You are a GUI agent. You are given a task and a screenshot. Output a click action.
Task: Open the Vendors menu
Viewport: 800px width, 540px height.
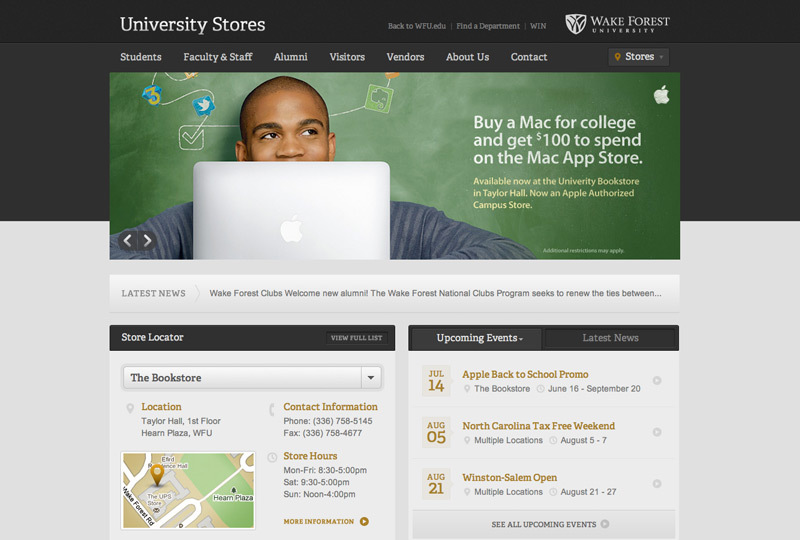point(405,57)
